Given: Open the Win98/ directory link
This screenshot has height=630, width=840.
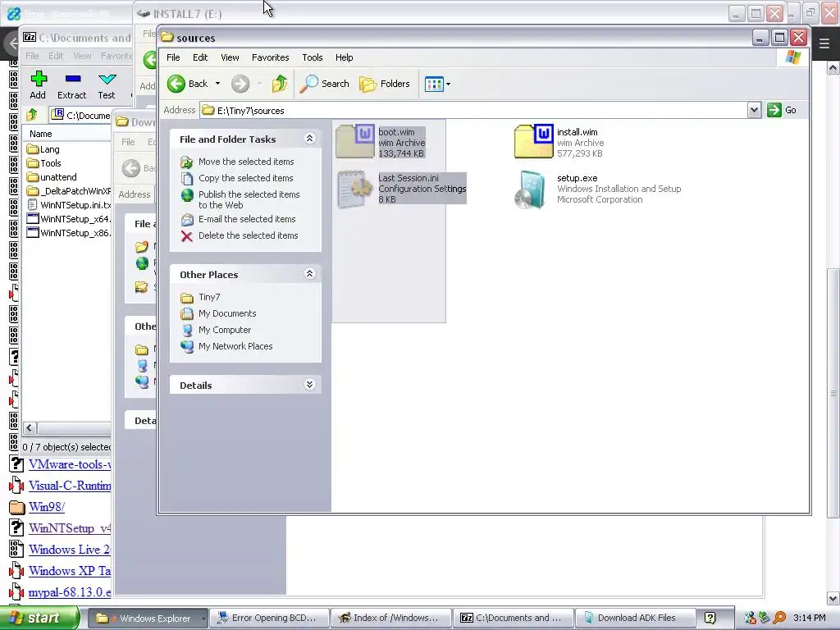Looking at the screenshot, I should coord(47,507).
